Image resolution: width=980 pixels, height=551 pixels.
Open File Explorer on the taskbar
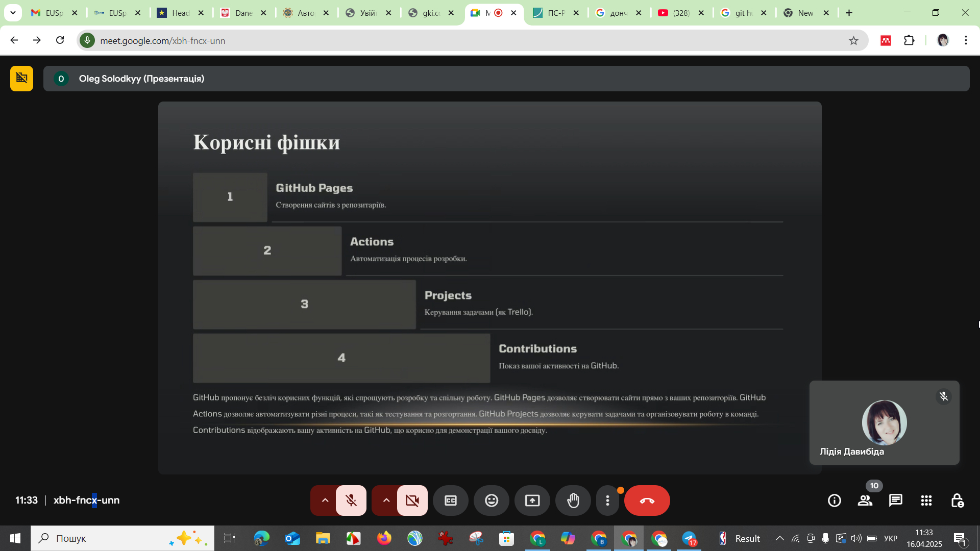(323, 538)
